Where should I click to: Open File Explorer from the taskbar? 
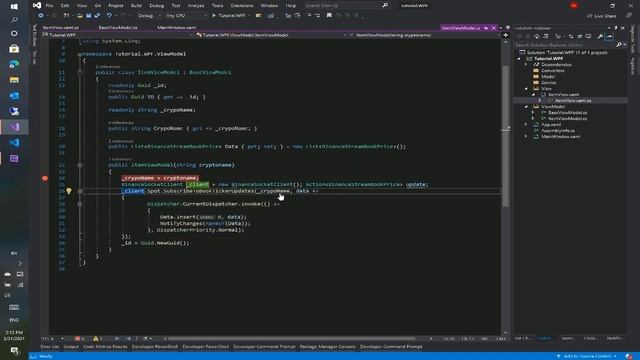coord(14,80)
